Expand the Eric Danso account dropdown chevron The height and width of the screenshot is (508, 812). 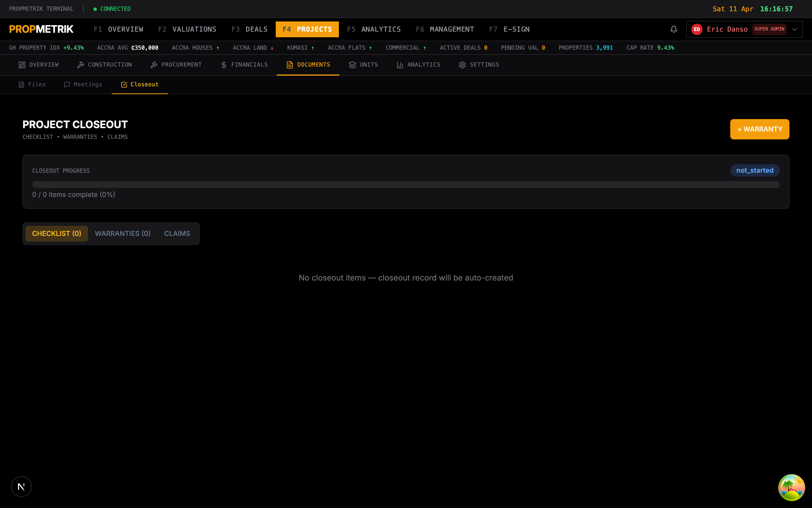click(x=794, y=29)
